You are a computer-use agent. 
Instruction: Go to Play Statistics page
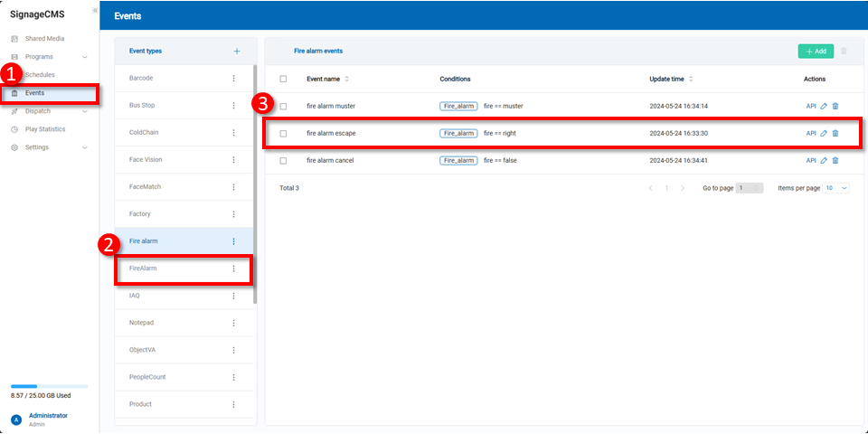click(x=44, y=129)
